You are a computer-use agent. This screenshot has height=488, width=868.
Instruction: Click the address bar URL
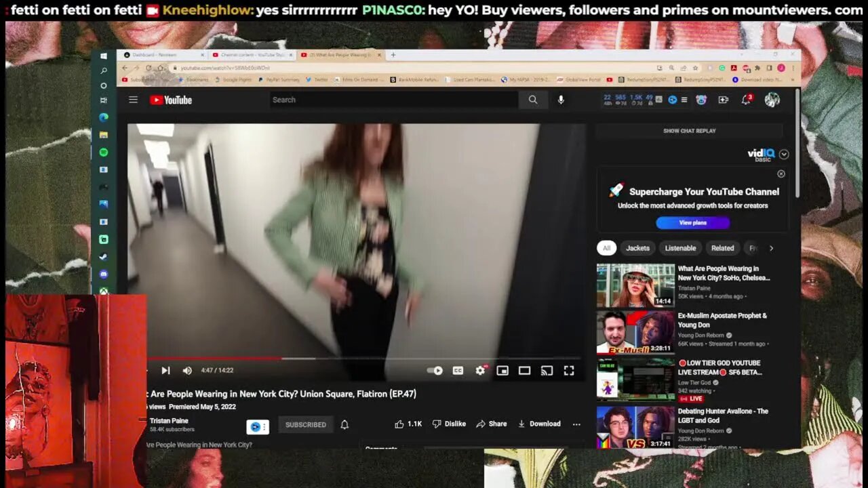[x=225, y=68]
